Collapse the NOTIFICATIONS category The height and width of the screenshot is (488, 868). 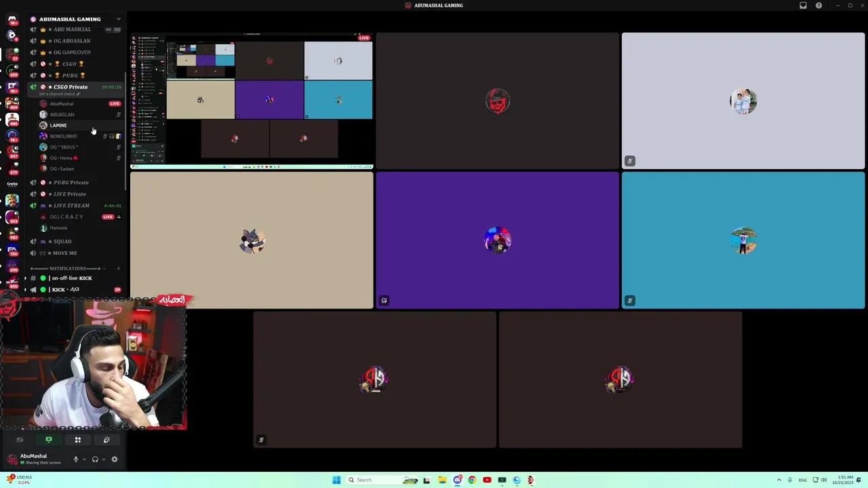click(x=68, y=268)
